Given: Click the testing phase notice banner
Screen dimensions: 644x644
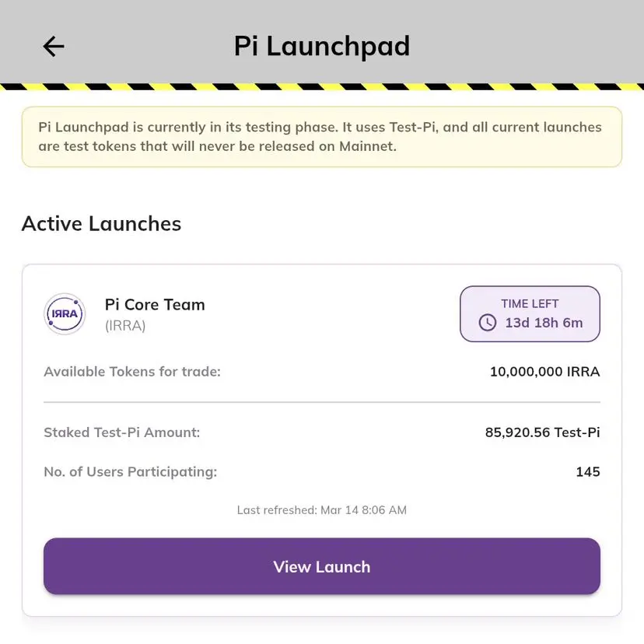Looking at the screenshot, I should point(322,137).
